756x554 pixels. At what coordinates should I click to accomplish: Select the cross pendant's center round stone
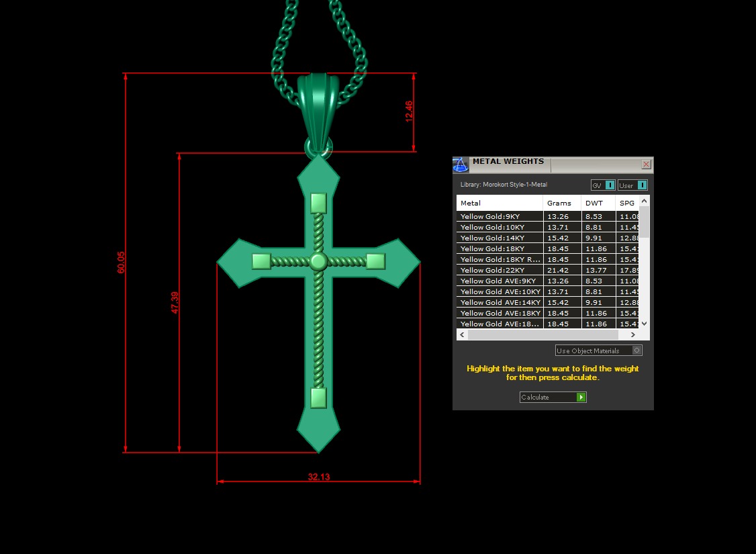pos(318,261)
